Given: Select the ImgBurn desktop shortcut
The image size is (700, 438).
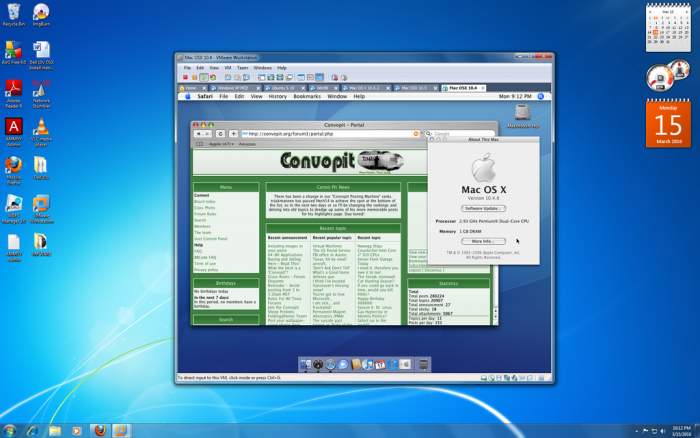Looking at the screenshot, I should pyautogui.click(x=41, y=15).
